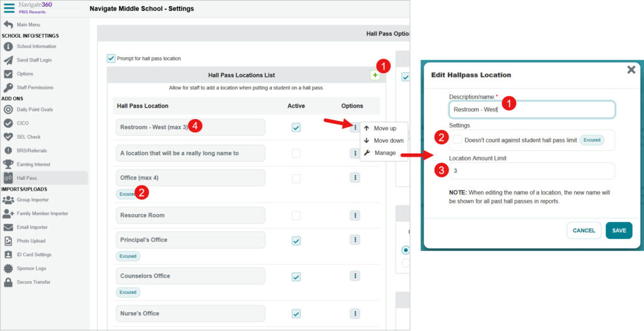
Task: Click the green add location plus icon
Action: click(375, 76)
